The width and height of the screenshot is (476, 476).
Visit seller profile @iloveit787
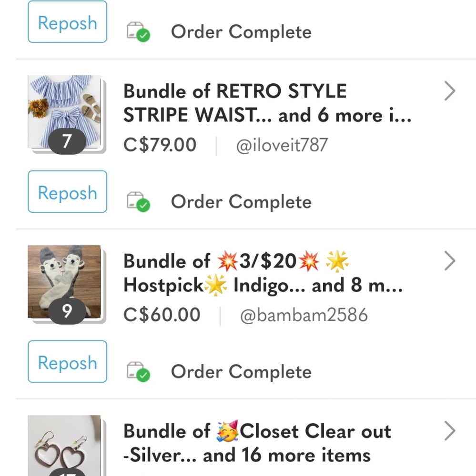point(282,145)
